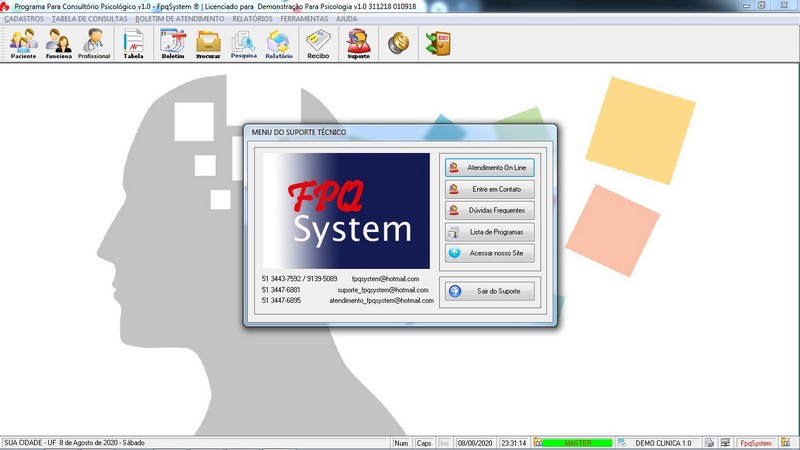The height and width of the screenshot is (450, 800).
Task: Click the gold coin financial icon
Action: (398, 43)
